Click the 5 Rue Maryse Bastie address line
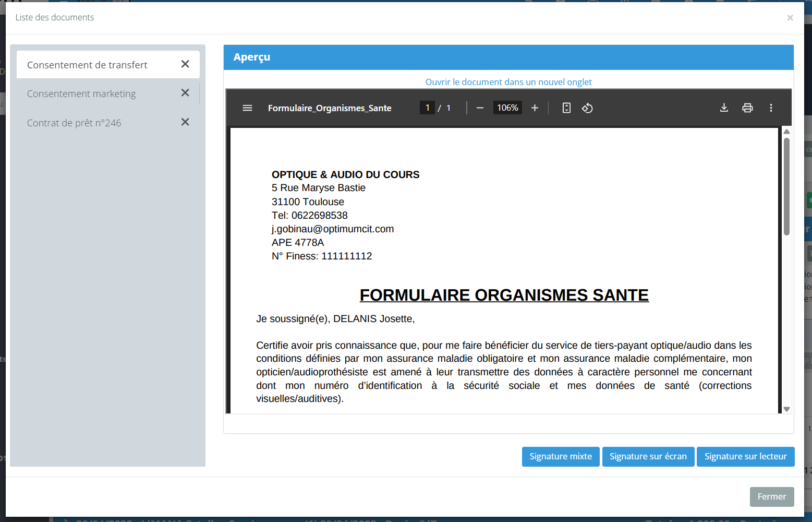 pos(319,188)
